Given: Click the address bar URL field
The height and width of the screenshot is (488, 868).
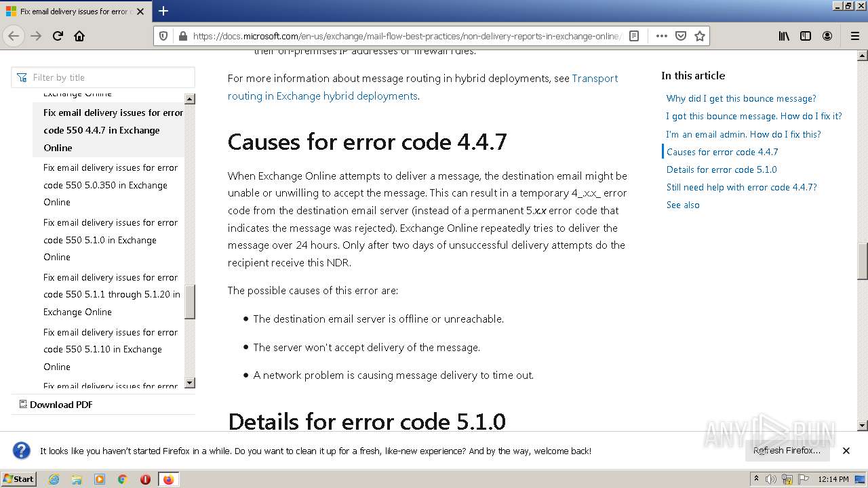Looking at the screenshot, I should click(406, 36).
